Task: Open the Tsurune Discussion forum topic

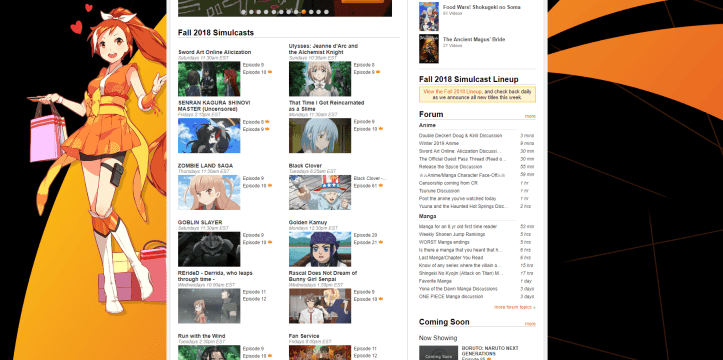Action: point(439,190)
